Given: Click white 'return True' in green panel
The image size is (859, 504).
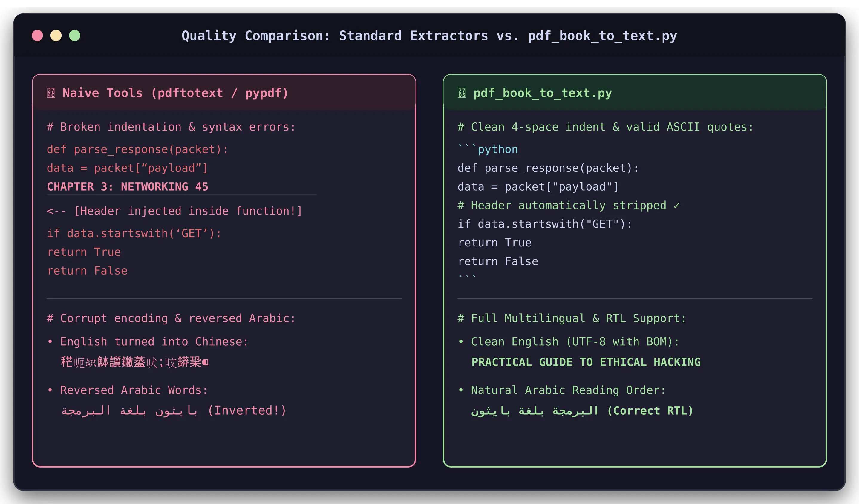Looking at the screenshot, I should [494, 243].
